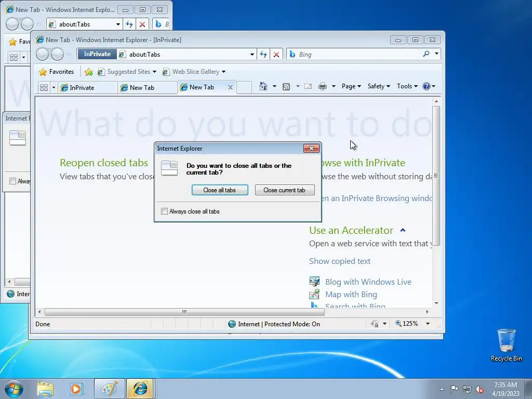This screenshot has width=532, height=399.
Task: Open Paint from the taskbar
Action: [x=110, y=389]
